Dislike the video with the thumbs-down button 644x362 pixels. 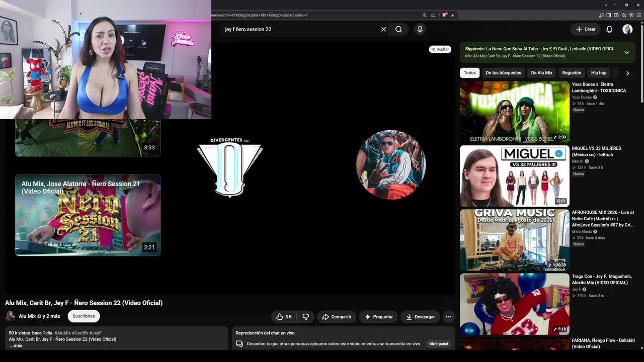pyautogui.click(x=305, y=317)
